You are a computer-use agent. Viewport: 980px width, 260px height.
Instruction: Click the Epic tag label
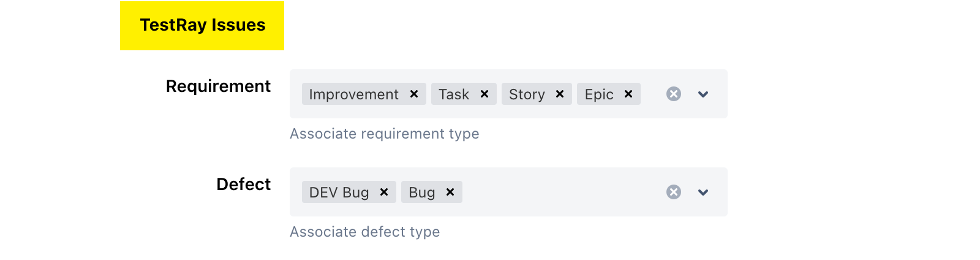(599, 94)
